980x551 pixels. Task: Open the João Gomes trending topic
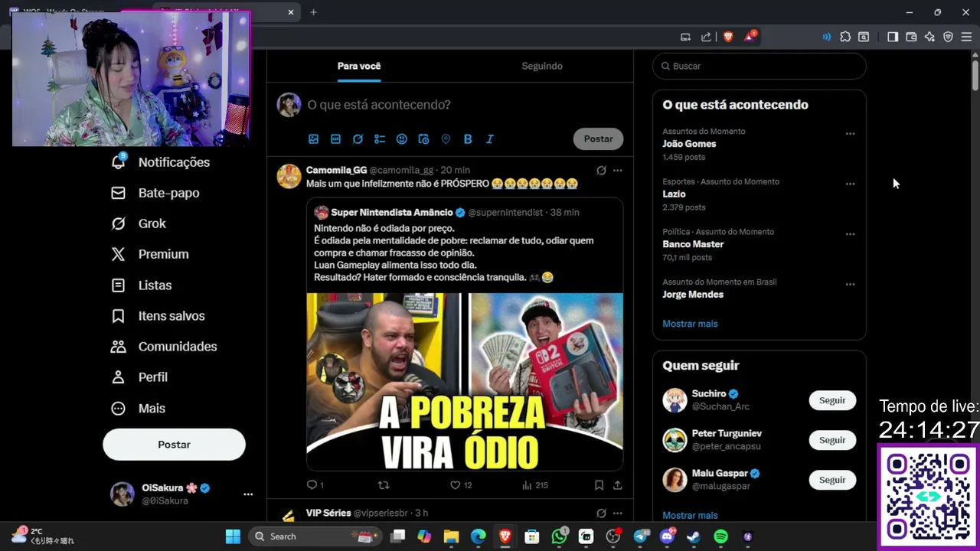[689, 144]
